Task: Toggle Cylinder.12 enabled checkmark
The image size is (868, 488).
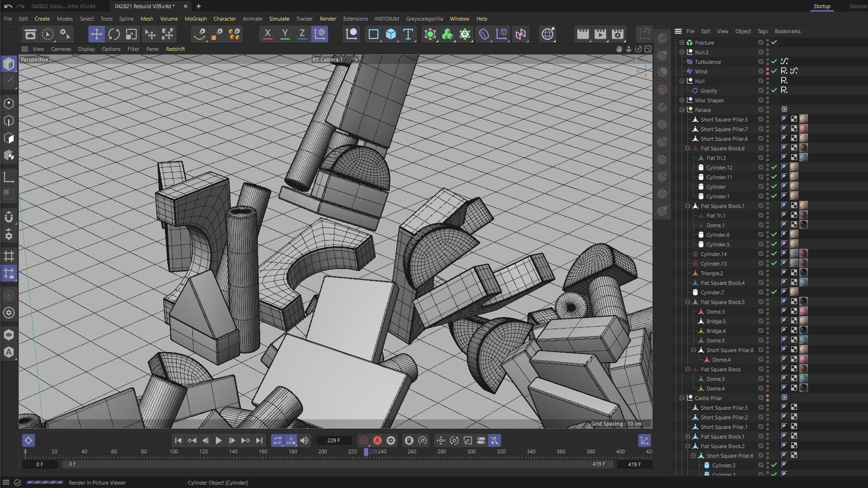Action: click(x=774, y=168)
